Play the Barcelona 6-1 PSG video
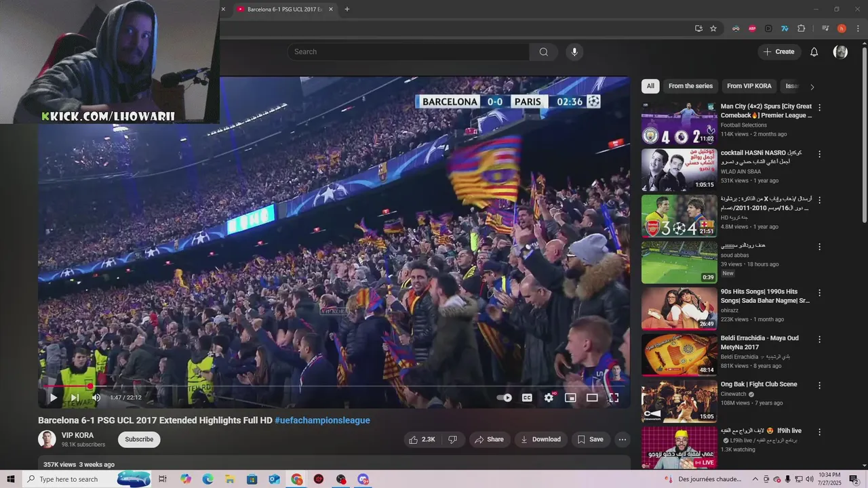This screenshot has width=868, height=488. coord(53,398)
